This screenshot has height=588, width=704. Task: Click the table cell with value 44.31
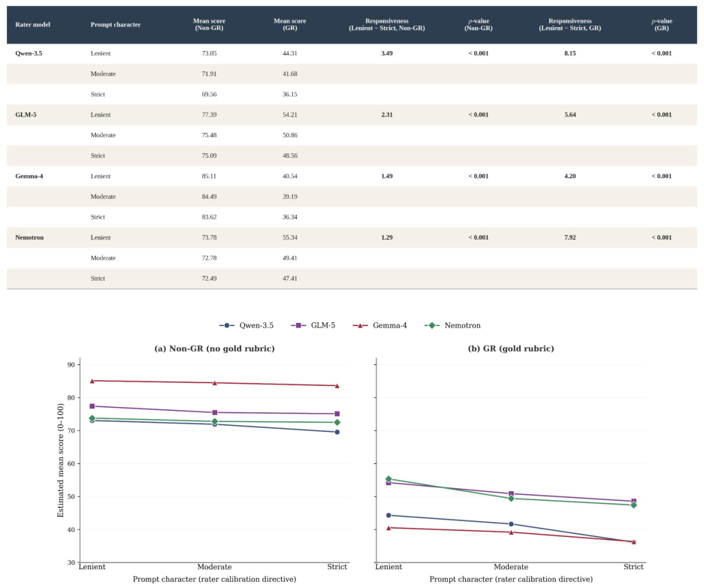pos(290,53)
